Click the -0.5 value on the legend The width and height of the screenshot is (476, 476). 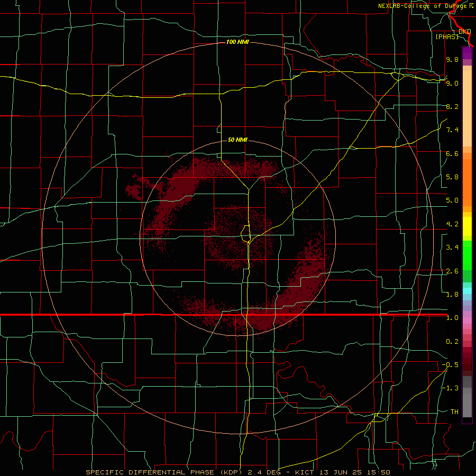click(450, 365)
